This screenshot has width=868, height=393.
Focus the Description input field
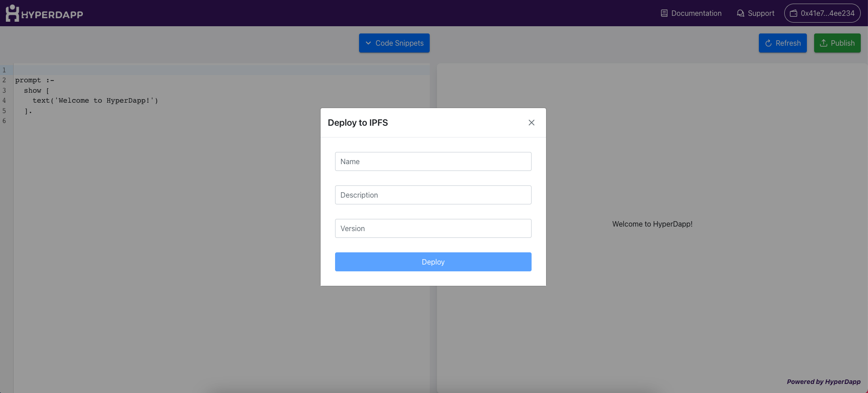(x=433, y=195)
